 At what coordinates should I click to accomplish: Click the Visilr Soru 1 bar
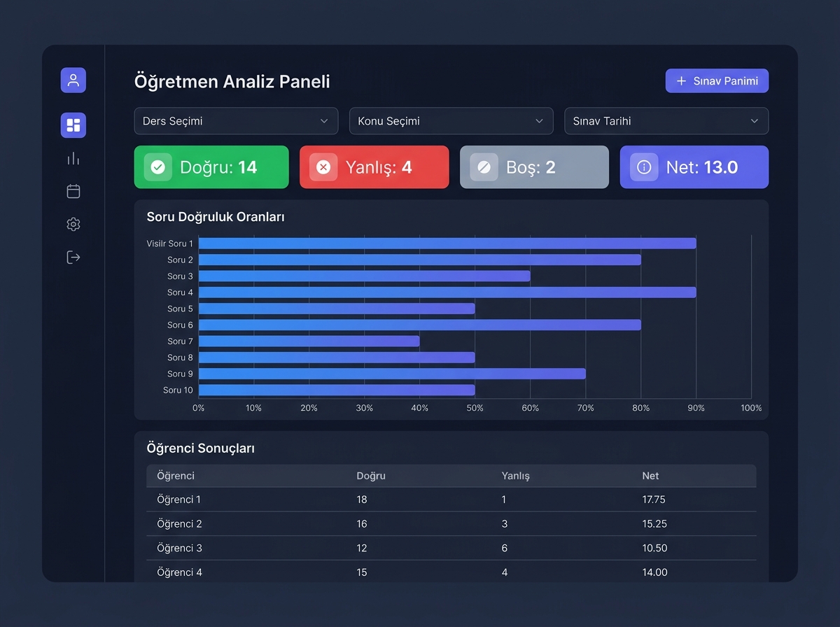(447, 244)
